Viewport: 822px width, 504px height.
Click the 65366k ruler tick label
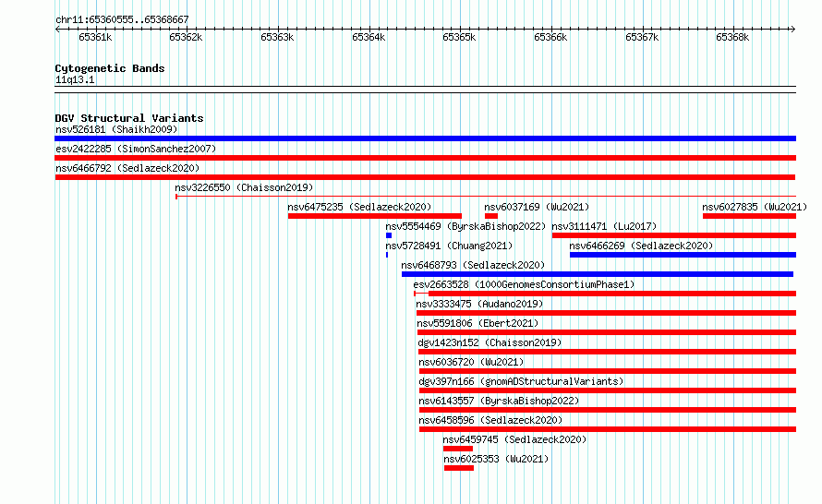[550, 37]
